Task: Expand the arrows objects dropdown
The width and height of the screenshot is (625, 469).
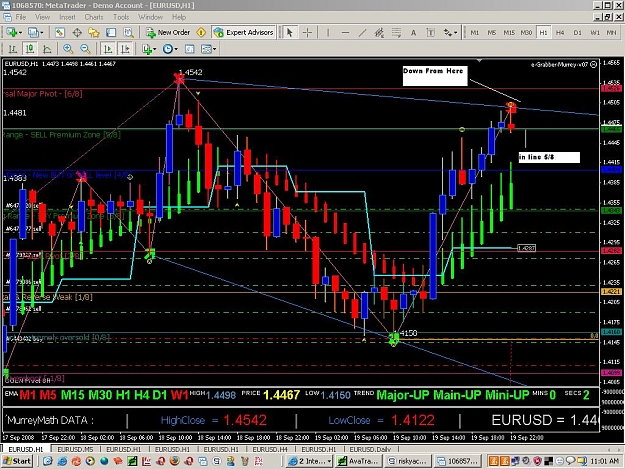Action: 455,32
